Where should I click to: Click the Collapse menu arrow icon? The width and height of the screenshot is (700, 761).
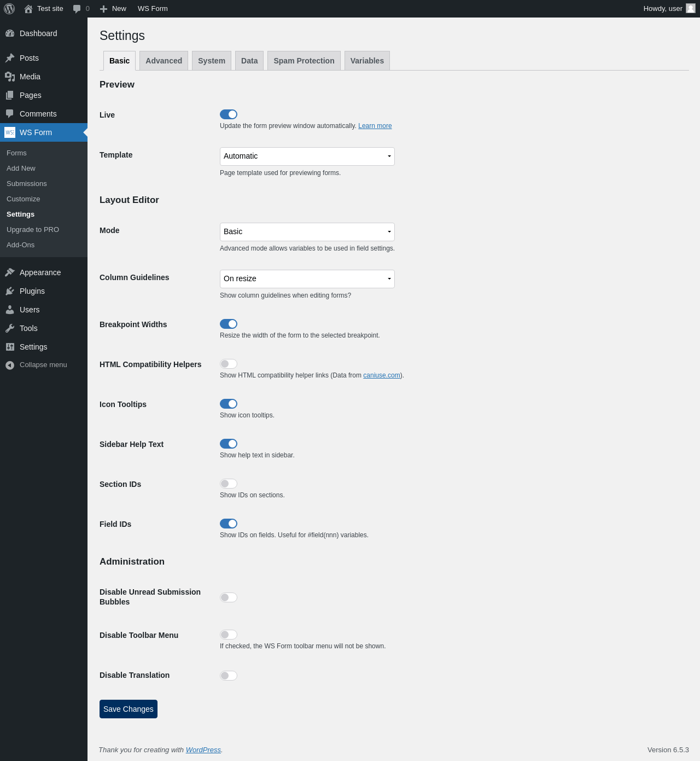pyautogui.click(x=10, y=365)
